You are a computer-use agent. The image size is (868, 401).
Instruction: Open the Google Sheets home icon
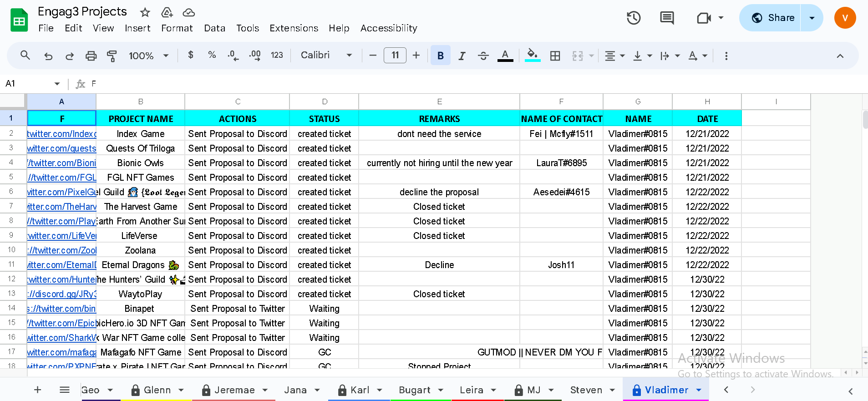click(x=19, y=20)
